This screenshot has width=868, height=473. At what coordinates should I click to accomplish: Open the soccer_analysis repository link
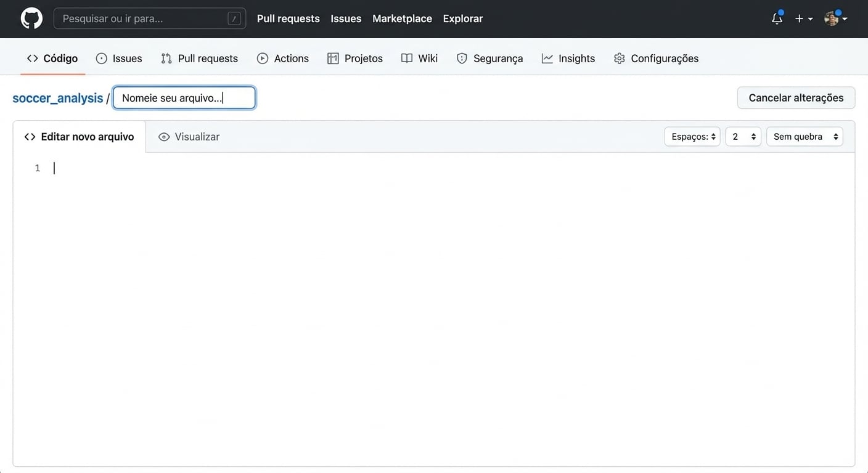[57, 97]
